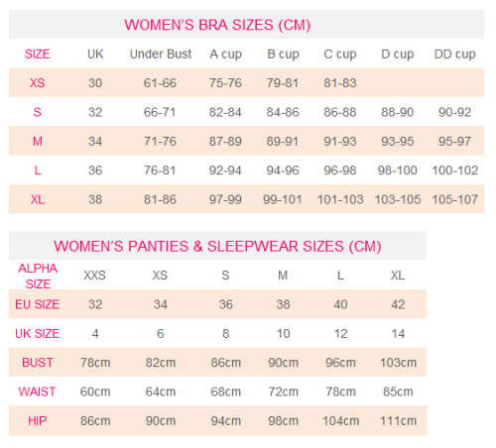Click the Women's Bra Sizes (CM) heading
The width and height of the screenshot is (496, 448).
(x=217, y=25)
